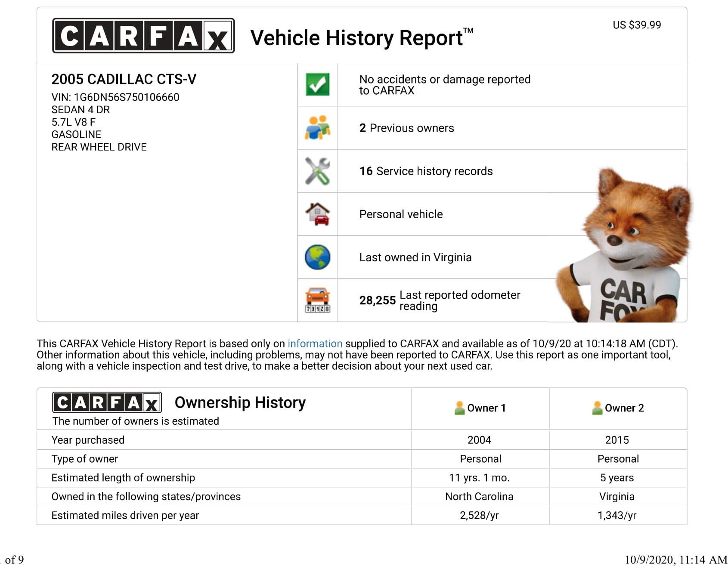Click the orange car odometer icon
The width and height of the screenshot is (728, 566).
click(x=318, y=300)
